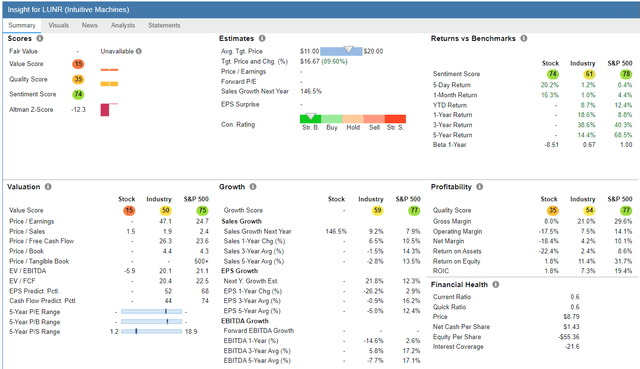The image size is (640, 369).
Task: Click the Financial Health info icon
Action: click(x=496, y=285)
